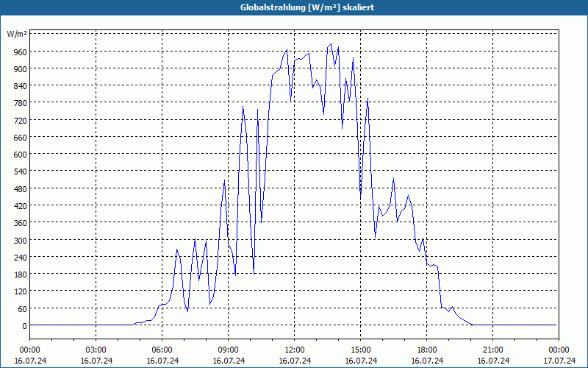Select the 840 y-axis label
This screenshot has height=368, width=588.
point(21,86)
